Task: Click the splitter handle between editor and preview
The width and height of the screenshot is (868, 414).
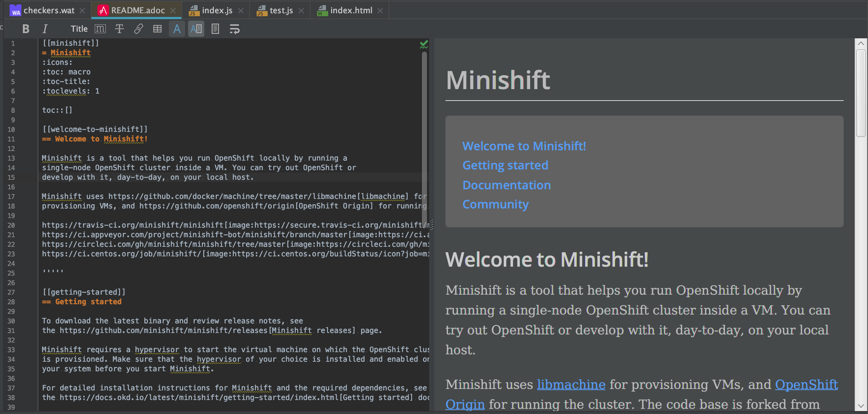Action: pyautogui.click(x=431, y=224)
